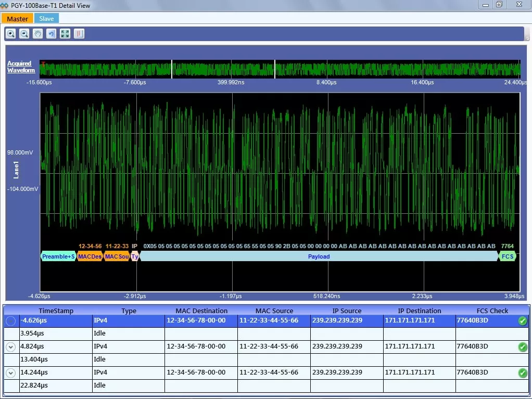Image resolution: width=532 pixels, height=399 pixels.
Task: Click green FCS check mark for 14.244µs row
Action: tap(523, 373)
